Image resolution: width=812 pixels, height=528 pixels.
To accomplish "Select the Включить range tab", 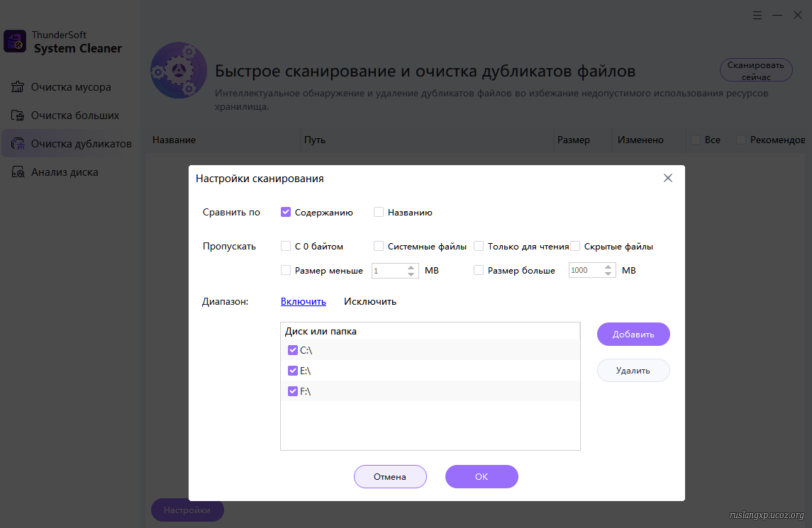I will point(303,301).
